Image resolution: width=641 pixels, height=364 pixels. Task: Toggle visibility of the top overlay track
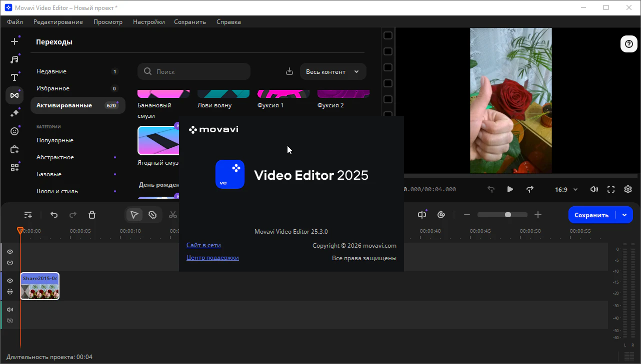(10, 252)
